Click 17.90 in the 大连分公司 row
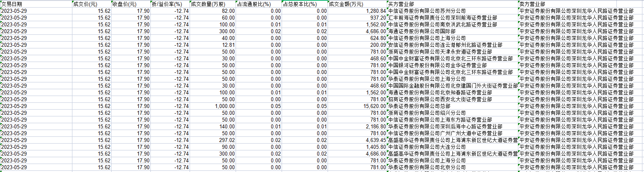The width and height of the screenshot is (644, 172). (131, 147)
